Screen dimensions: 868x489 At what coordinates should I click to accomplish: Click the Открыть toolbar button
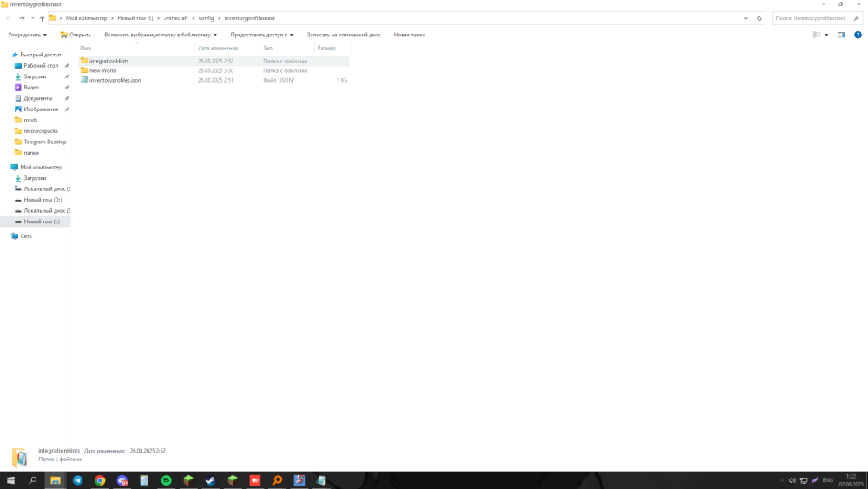(76, 35)
